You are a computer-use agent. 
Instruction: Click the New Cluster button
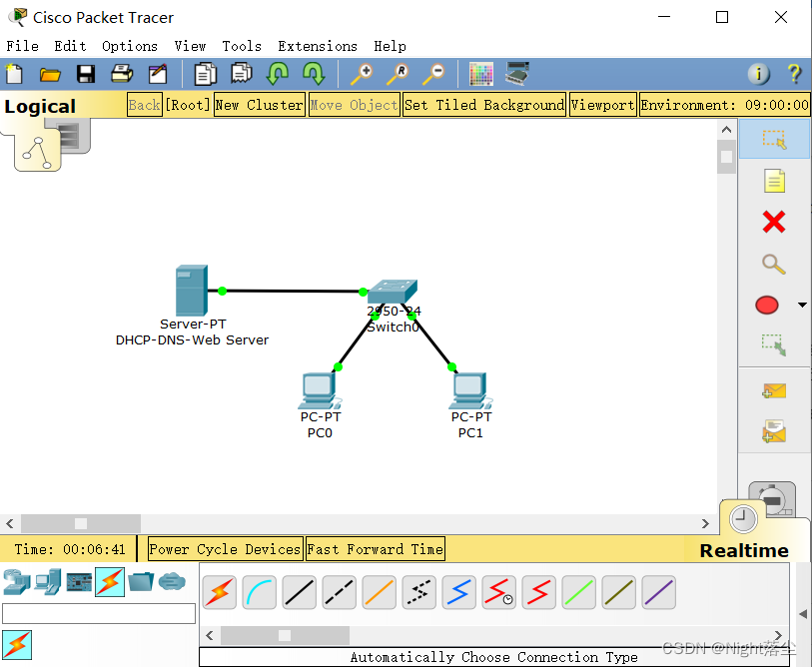pyautogui.click(x=260, y=105)
